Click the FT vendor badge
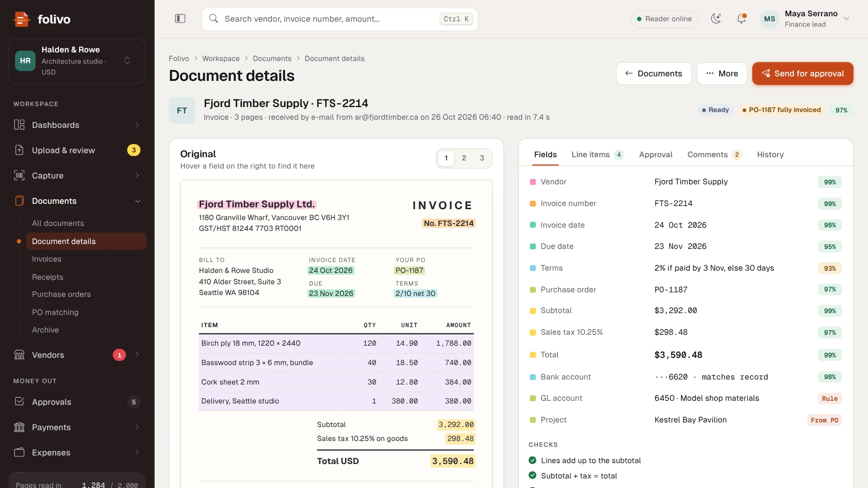The width and height of the screenshot is (868, 488). pyautogui.click(x=182, y=110)
